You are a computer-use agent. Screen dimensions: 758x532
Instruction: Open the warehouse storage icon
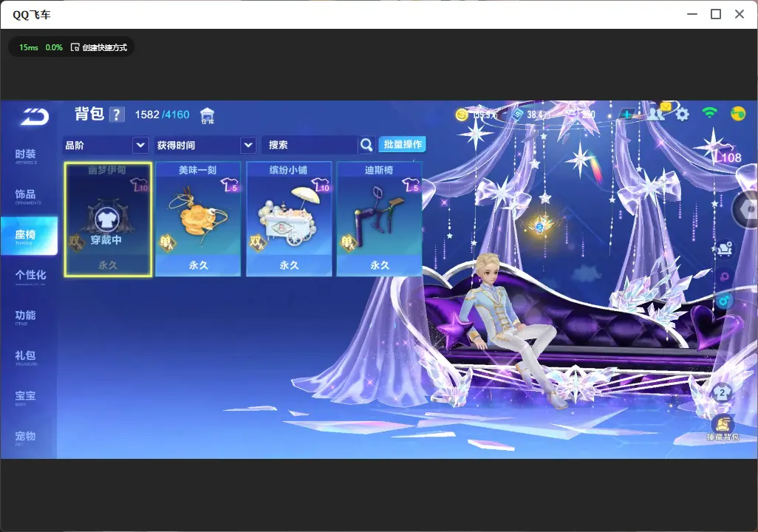[x=207, y=115]
